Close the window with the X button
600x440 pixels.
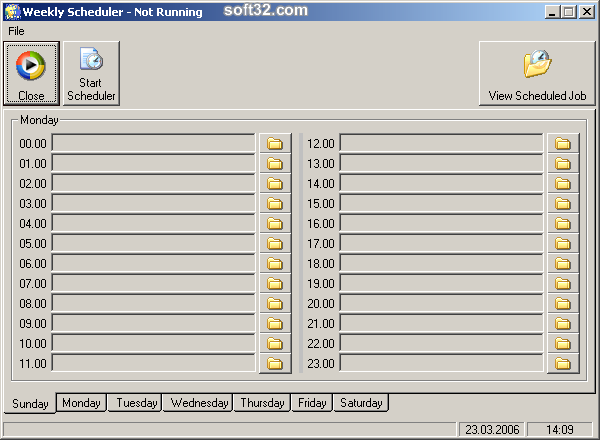pyautogui.click(x=586, y=12)
